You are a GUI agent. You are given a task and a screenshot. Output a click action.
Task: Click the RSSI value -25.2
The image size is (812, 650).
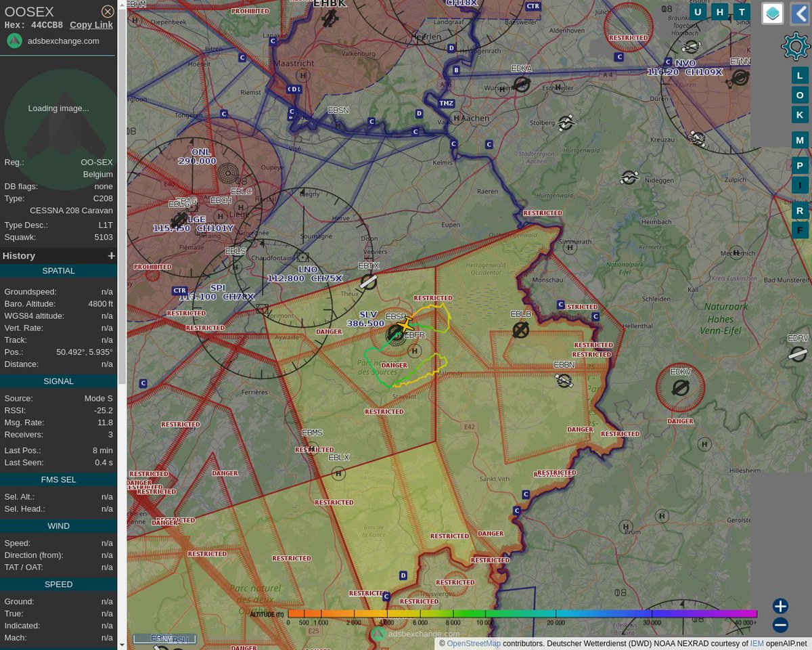click(104, 410)
